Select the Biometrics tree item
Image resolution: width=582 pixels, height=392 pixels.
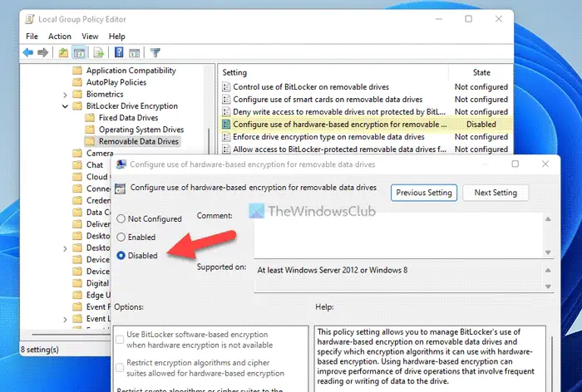[105, 94]
